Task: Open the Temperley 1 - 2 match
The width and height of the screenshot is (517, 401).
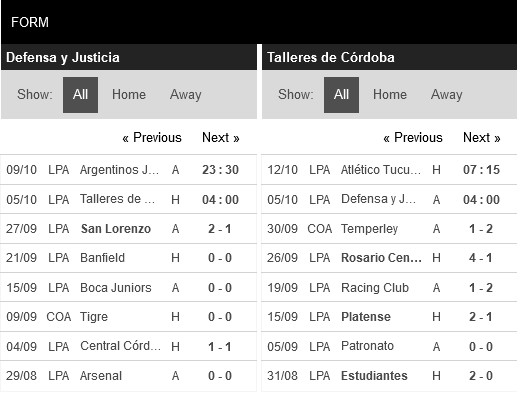Action: point(389,229)
